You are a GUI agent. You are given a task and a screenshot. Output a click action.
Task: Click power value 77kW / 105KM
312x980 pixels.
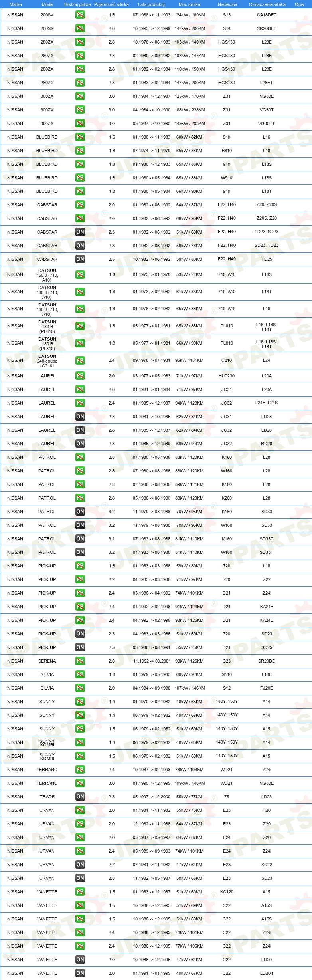(190, 946)
